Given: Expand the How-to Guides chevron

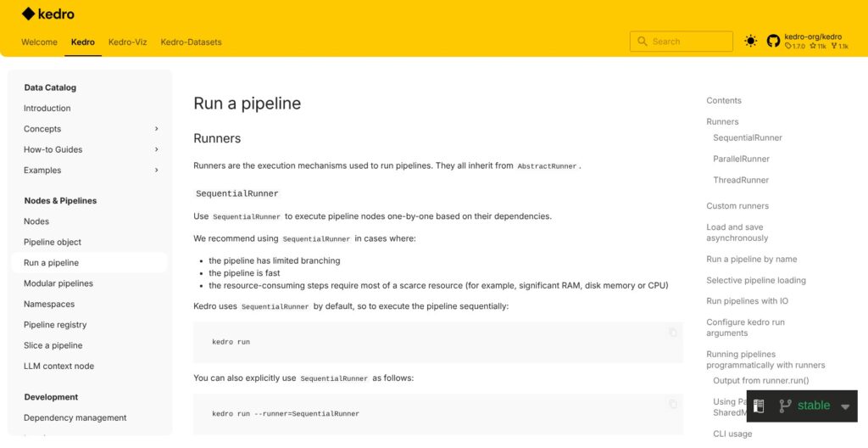Looking at the screenshot, I should pyautogui.click(x=157, y=149).
